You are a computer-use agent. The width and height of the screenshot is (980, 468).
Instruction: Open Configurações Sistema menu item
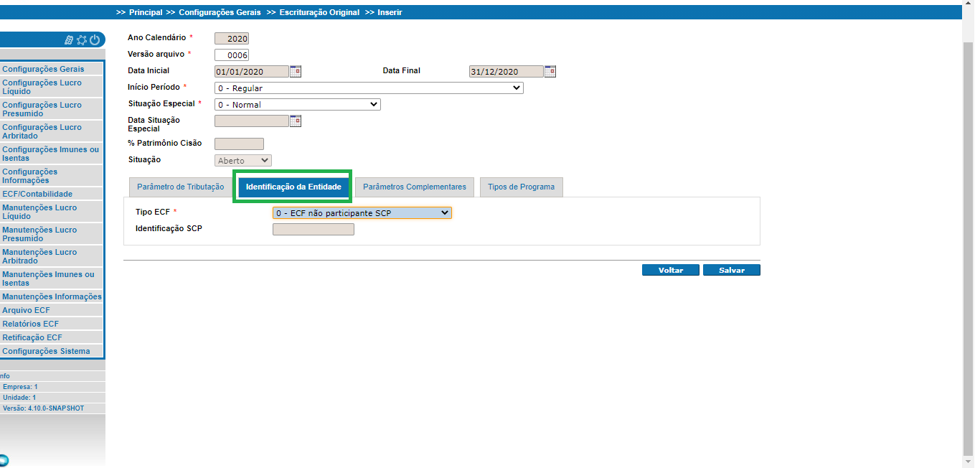click(52, 351)
